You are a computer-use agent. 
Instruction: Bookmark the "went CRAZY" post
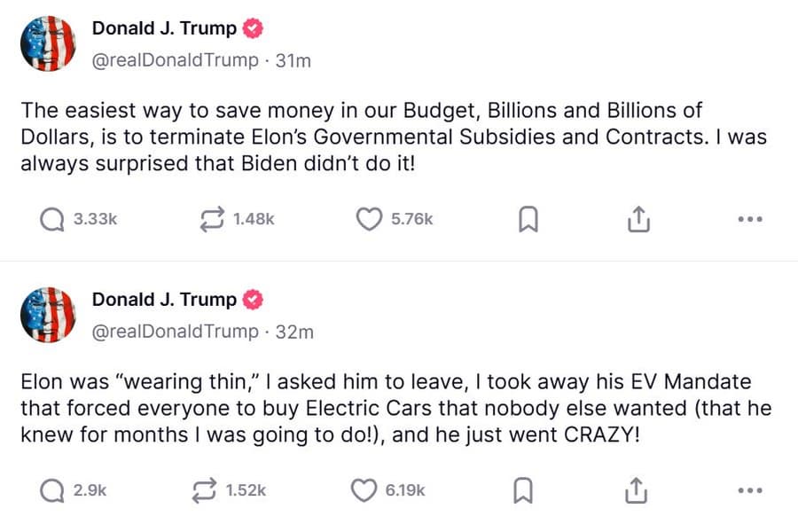coord(524,490)
